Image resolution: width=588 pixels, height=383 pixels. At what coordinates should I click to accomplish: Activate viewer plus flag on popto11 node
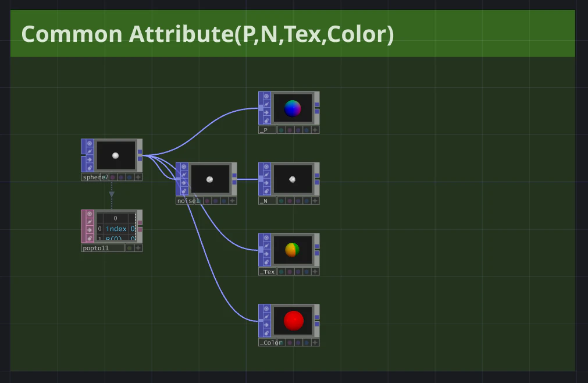click(138, 249)
